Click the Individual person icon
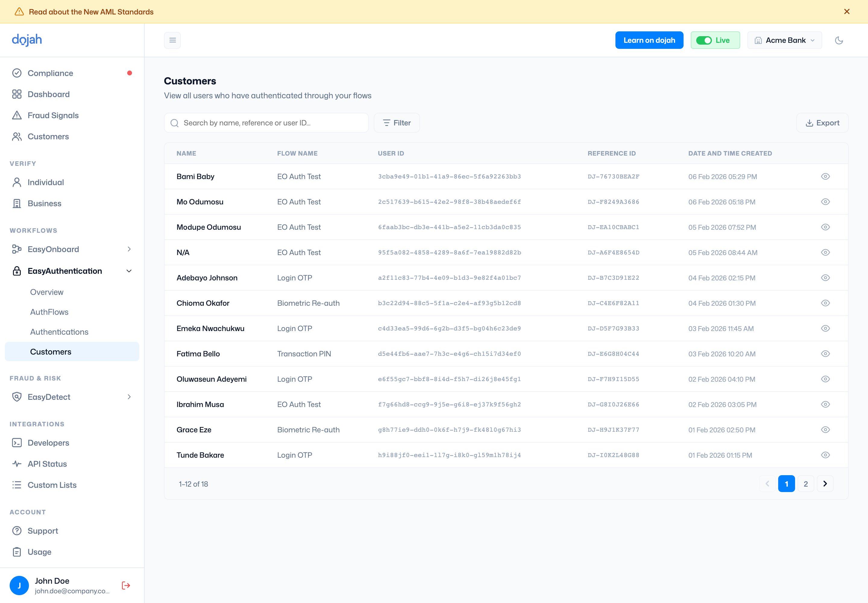The width and height of the screenshot is (868, 603). point(17,182)
